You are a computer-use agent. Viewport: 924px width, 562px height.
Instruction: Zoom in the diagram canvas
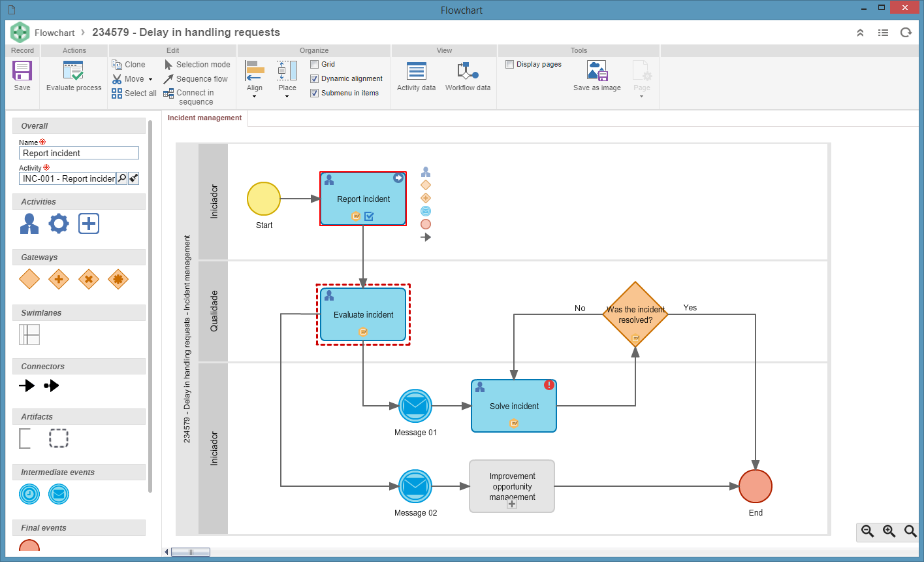(x=889, y=531)
